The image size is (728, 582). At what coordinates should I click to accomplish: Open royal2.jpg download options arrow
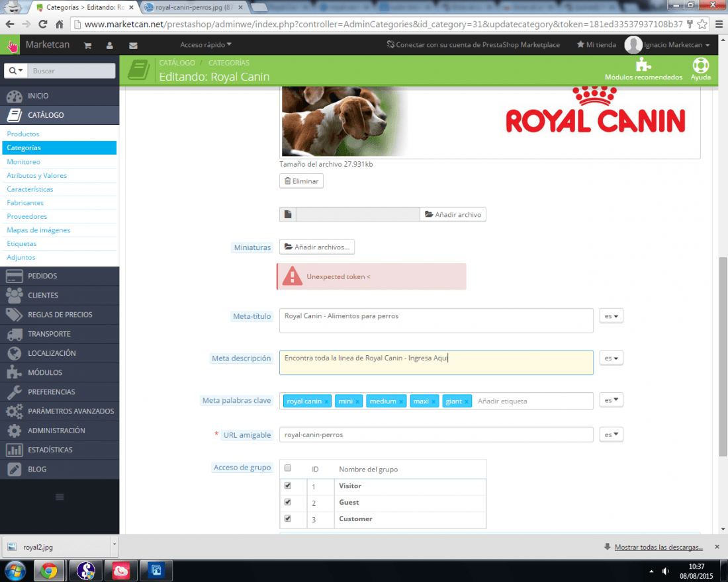114,546
